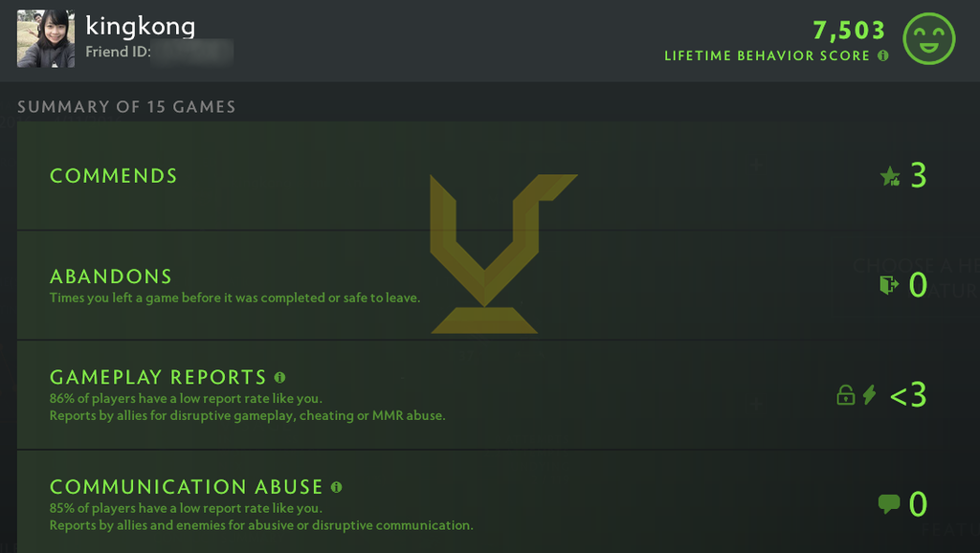The width and height of the screenshot is (980, 553).
Task: Click the lightning bolt icon near <3
Action: point(869,395)
